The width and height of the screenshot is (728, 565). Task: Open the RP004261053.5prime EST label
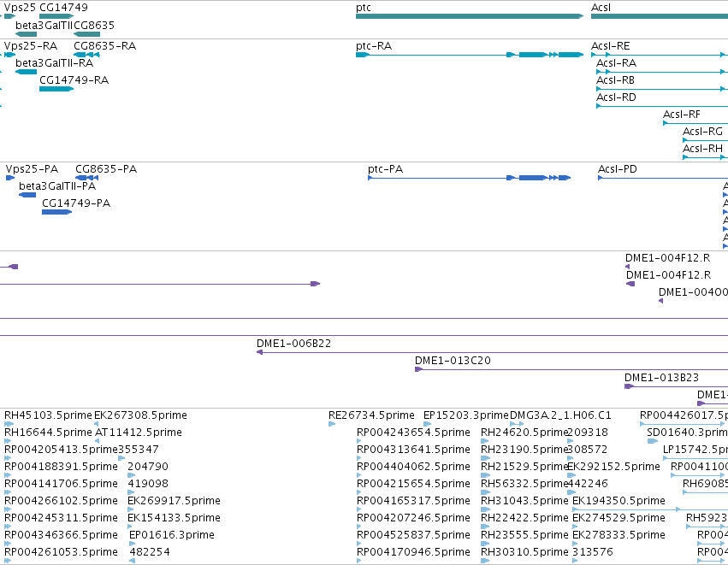[x=61, y=553]
